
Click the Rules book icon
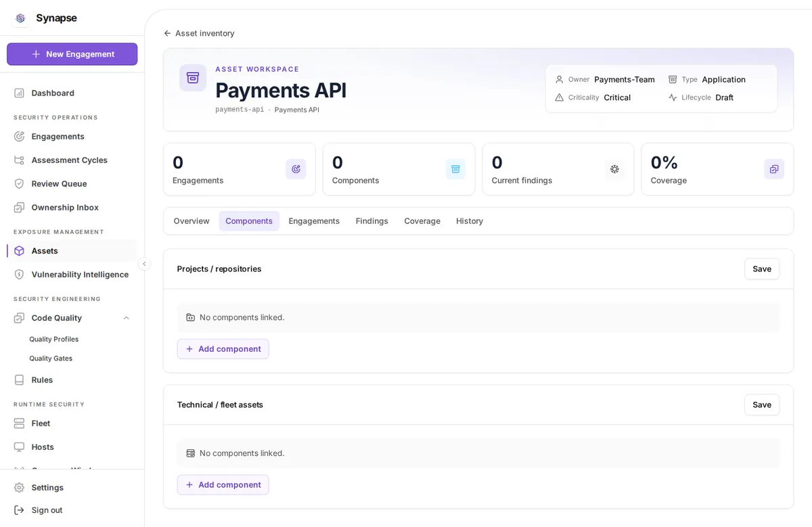pos(19,380)
